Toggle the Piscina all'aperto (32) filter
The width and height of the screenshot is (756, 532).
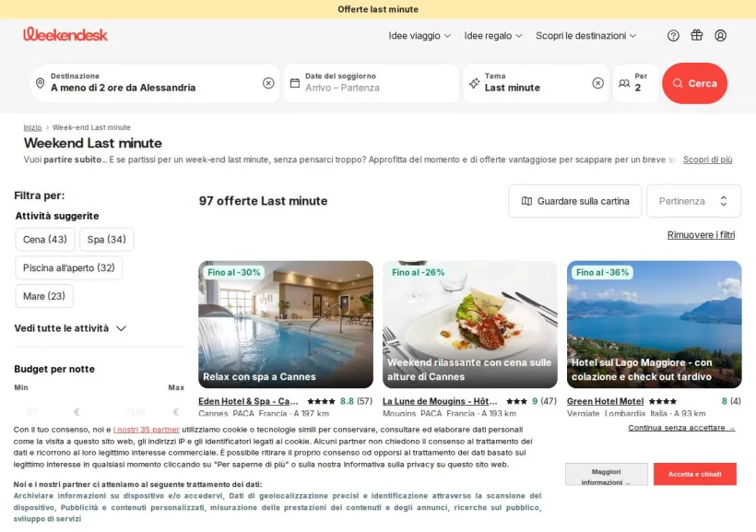point(69,268)
